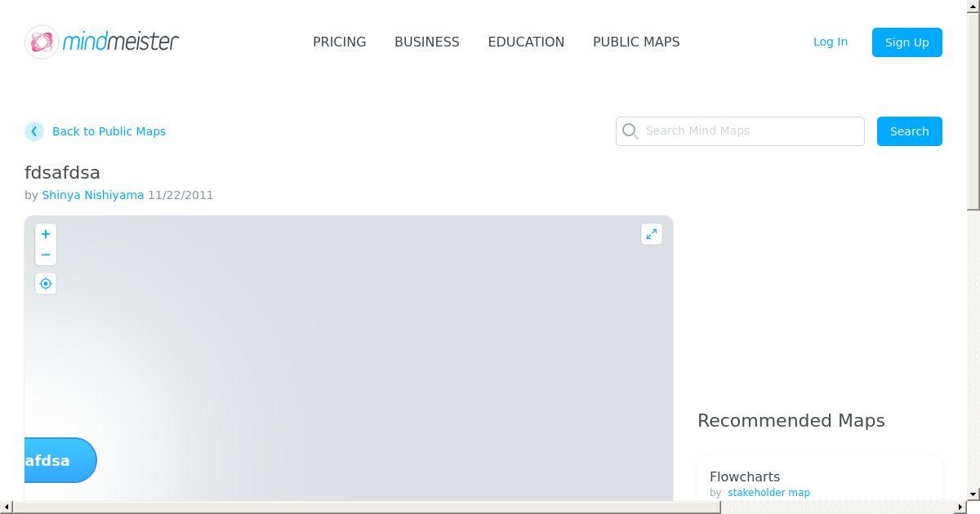Screen dimensions: 980x514
Task: Open the EDUCATION menu item
Action: 526,42
